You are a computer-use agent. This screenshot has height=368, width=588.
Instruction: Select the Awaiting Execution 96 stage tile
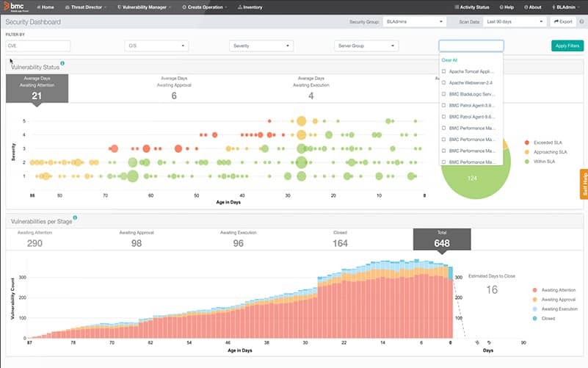(238, 239)
